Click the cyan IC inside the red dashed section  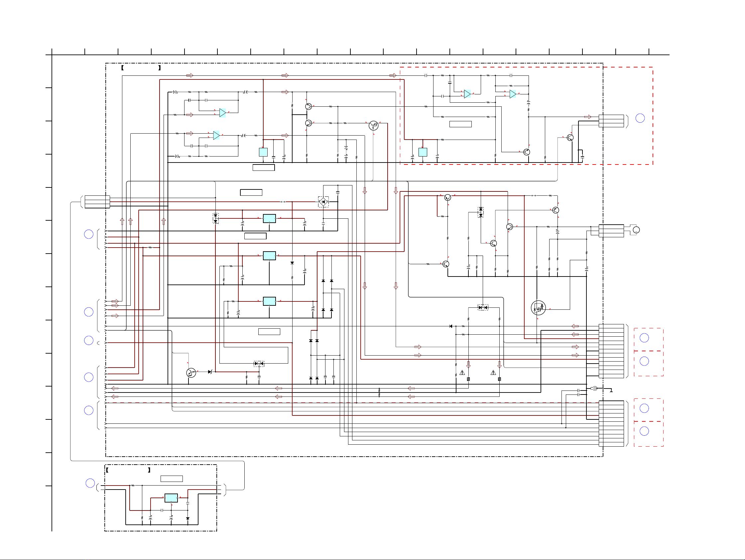point(423,152)
